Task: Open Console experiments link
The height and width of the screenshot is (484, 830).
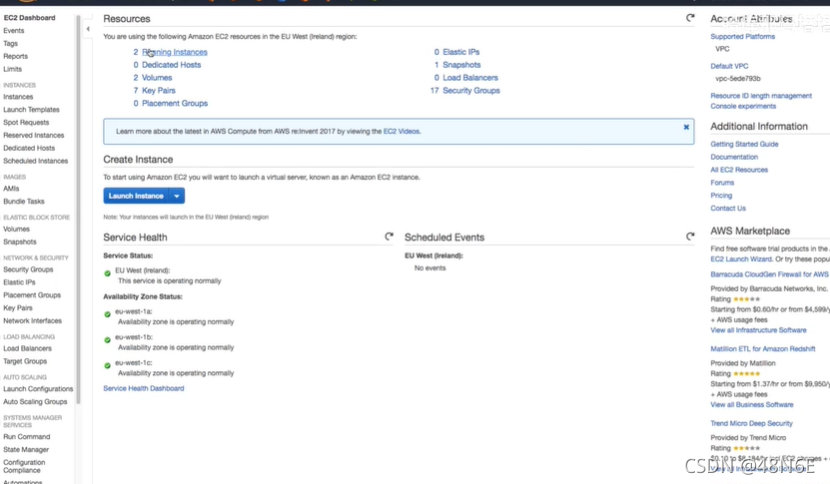Action: pos(743,106)
